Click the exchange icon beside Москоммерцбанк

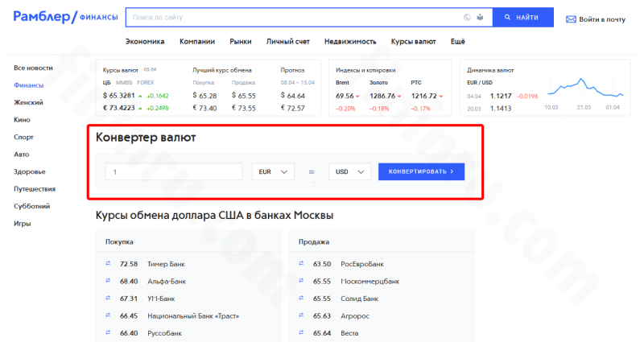pos(301,280)
